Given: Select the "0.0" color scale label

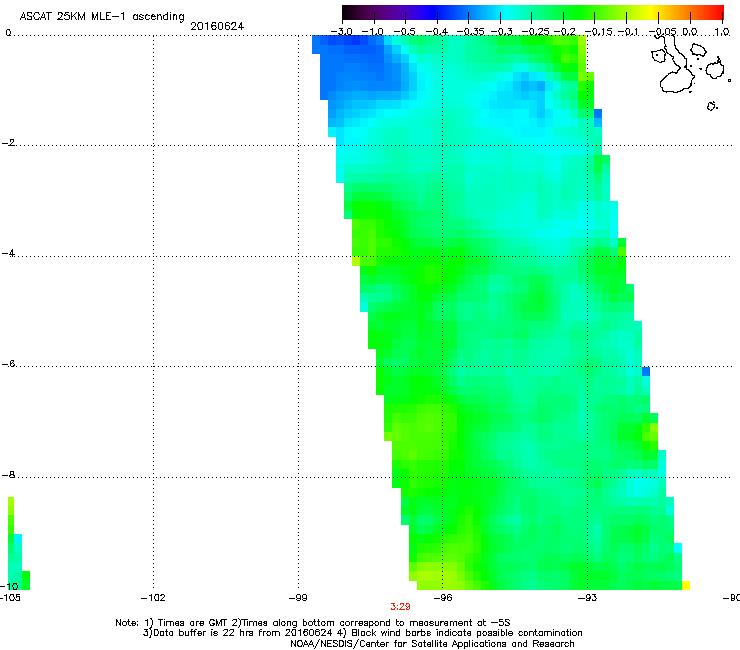Looking at the screenshot, I should point(690,32).
